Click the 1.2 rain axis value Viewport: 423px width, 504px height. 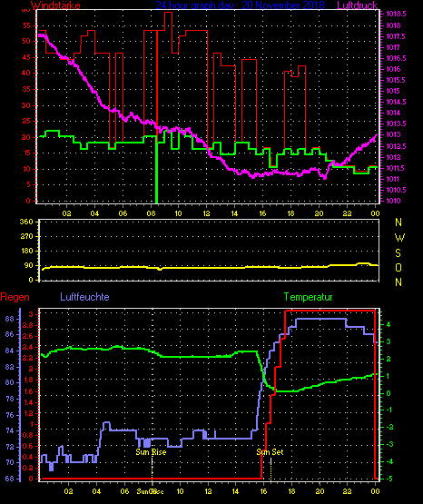click(28, 413)
